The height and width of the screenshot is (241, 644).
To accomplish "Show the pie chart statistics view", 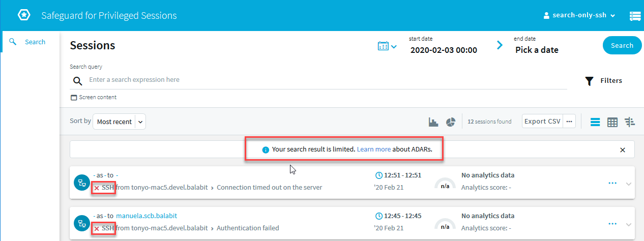I will point(450,122).
